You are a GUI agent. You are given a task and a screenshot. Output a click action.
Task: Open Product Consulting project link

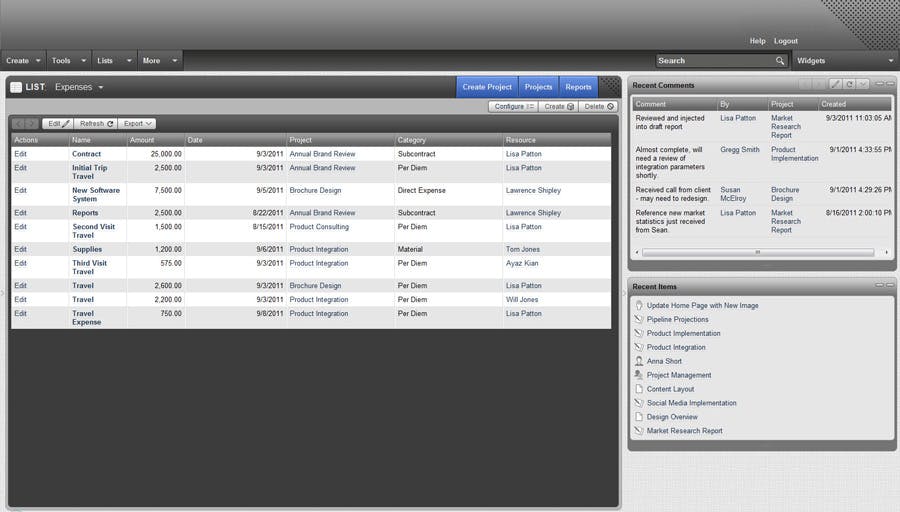click(x=319, y=227)
